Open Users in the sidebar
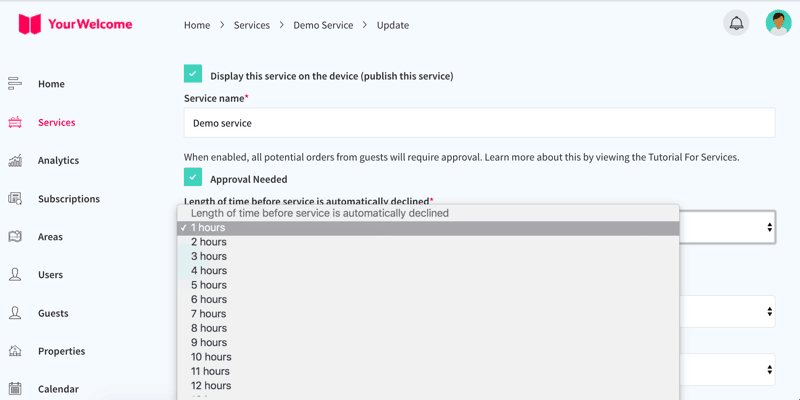This screenshot has height=400, width=800. click(50, 274)
